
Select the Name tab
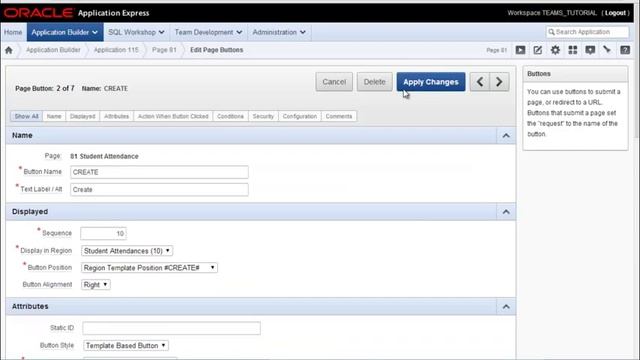click(x=54, y=116)
